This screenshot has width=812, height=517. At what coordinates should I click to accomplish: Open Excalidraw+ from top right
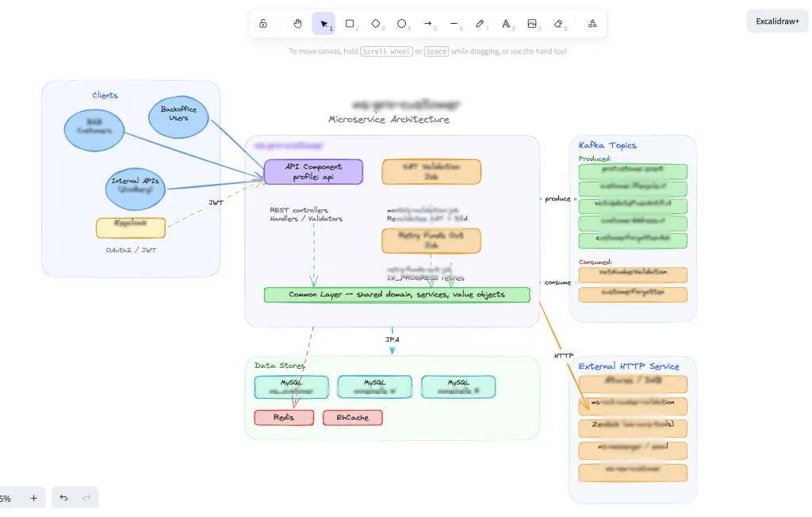[776, 21]
